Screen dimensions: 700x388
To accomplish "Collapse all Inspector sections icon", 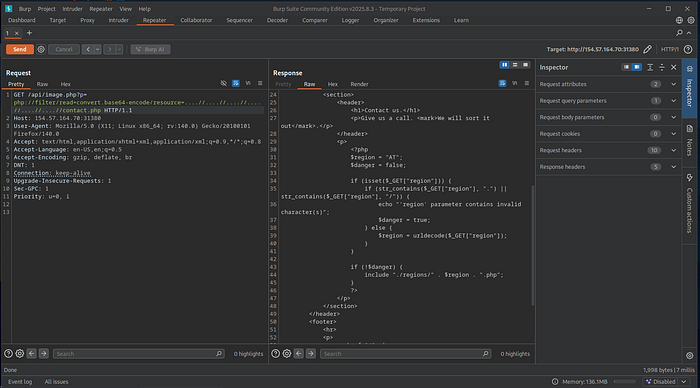I will 662,67.
